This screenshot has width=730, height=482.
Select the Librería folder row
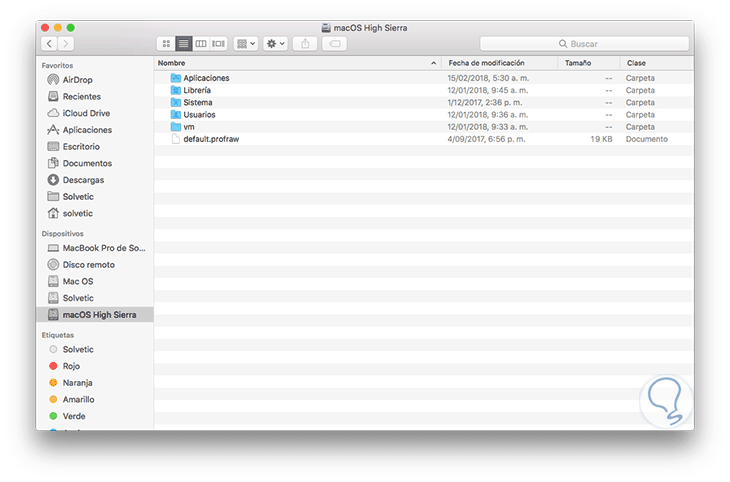(x=424, y=90)
